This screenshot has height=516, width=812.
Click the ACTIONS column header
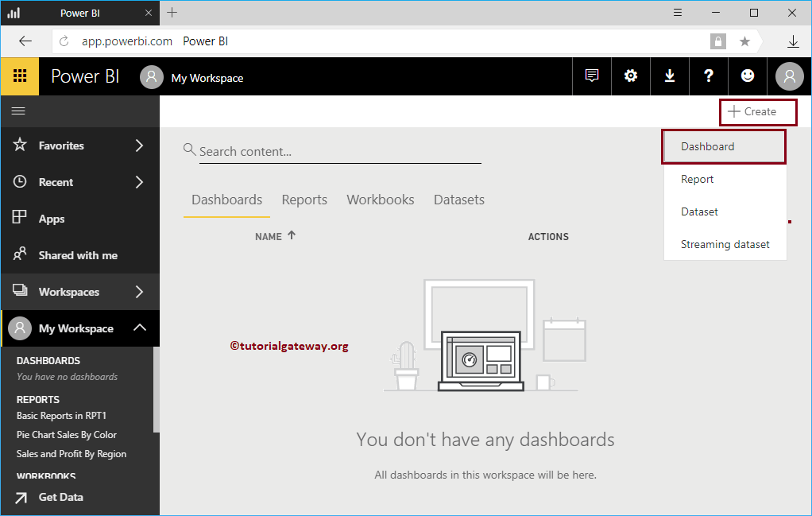tap(548, 237)
